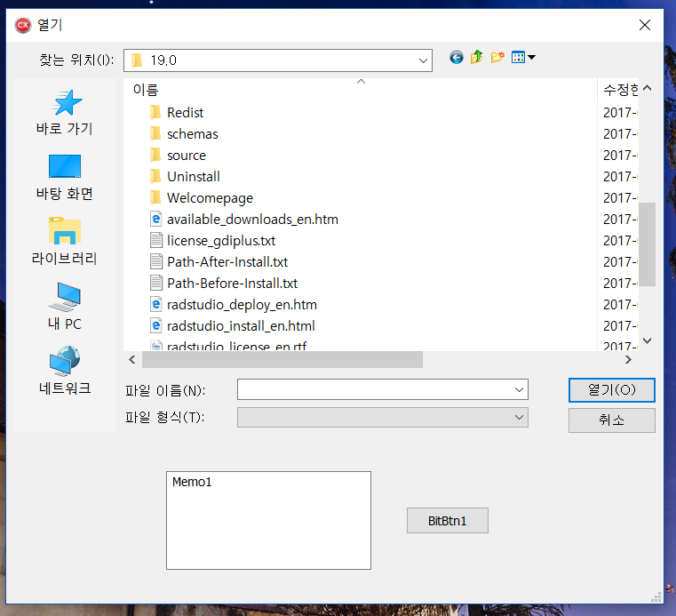Image resolution: width=676 pixels, height=616 pixels.
Task: Expand the file name combo box arrow
Action: click(519, 390)
